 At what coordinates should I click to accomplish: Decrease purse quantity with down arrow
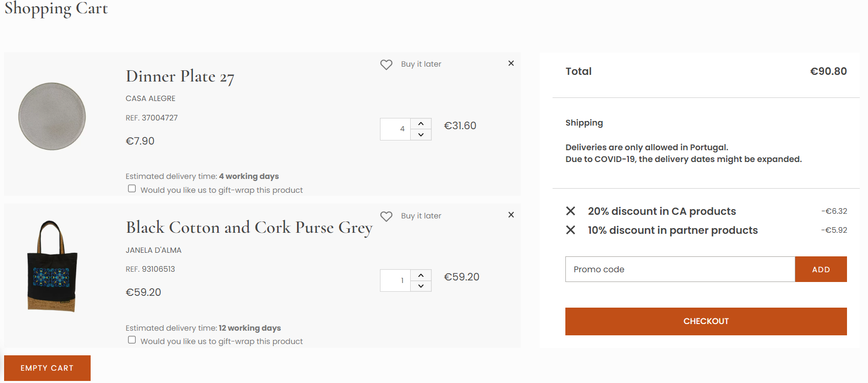[421, 286]
